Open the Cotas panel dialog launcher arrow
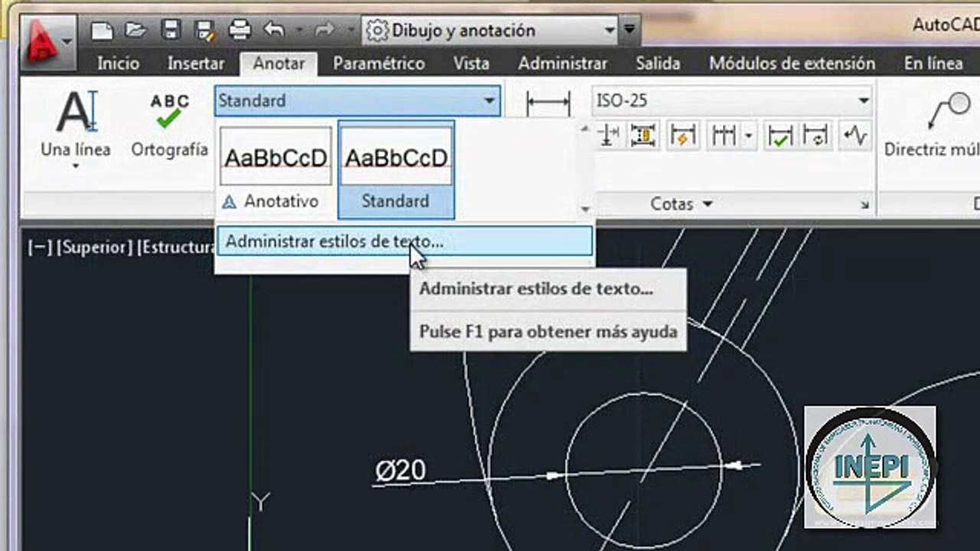 click(865, 205)
